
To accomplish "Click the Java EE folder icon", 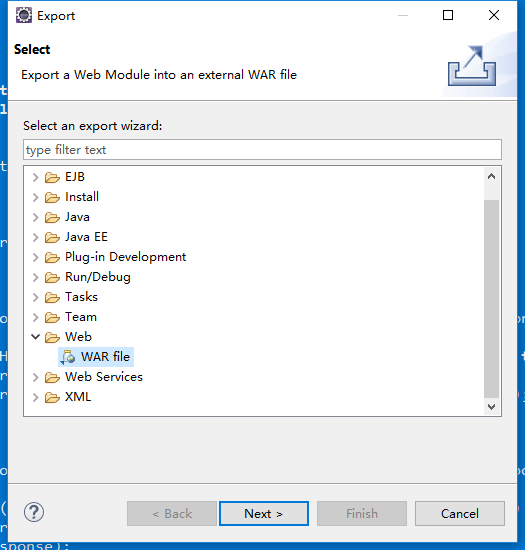I will click(52, 237).
